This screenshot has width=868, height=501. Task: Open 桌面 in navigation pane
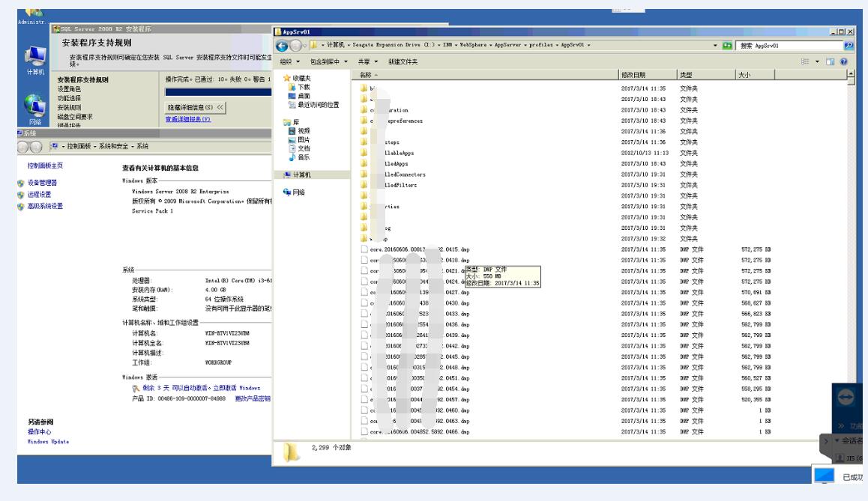point(300,96)
